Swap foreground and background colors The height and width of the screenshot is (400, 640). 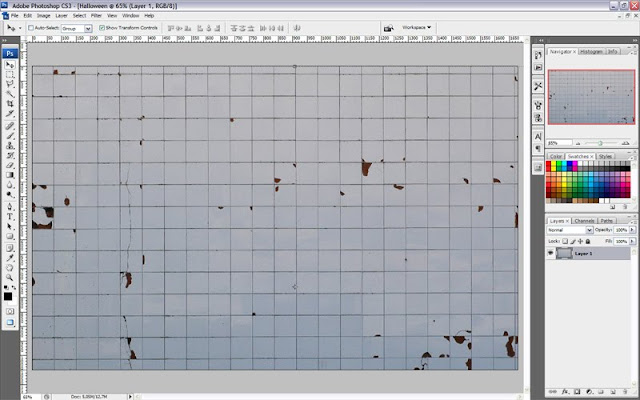click(13, 288)
